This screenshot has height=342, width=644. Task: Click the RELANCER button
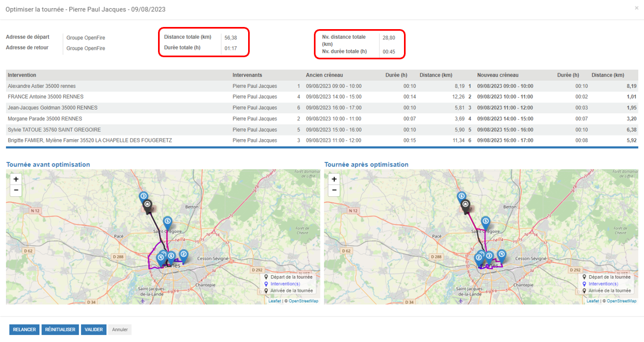(24, 330)
